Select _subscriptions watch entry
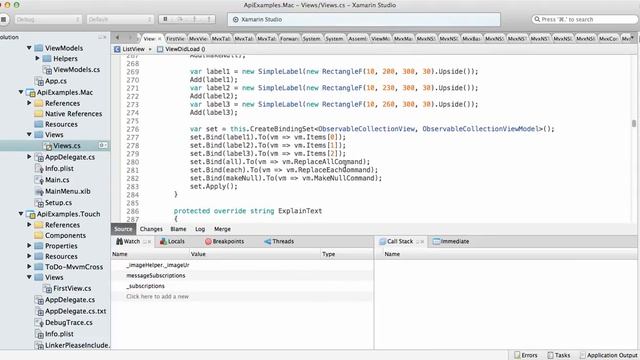 click(145, 286)
